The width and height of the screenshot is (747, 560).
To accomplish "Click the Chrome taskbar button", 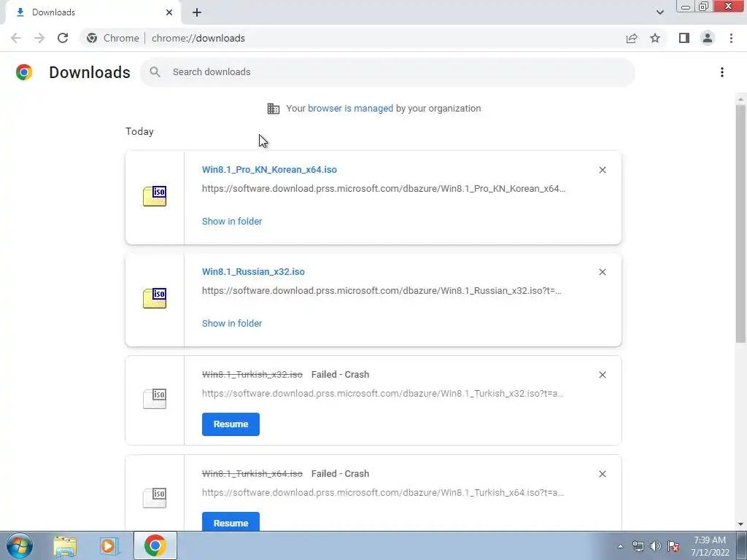I will (x=155, y=545).
